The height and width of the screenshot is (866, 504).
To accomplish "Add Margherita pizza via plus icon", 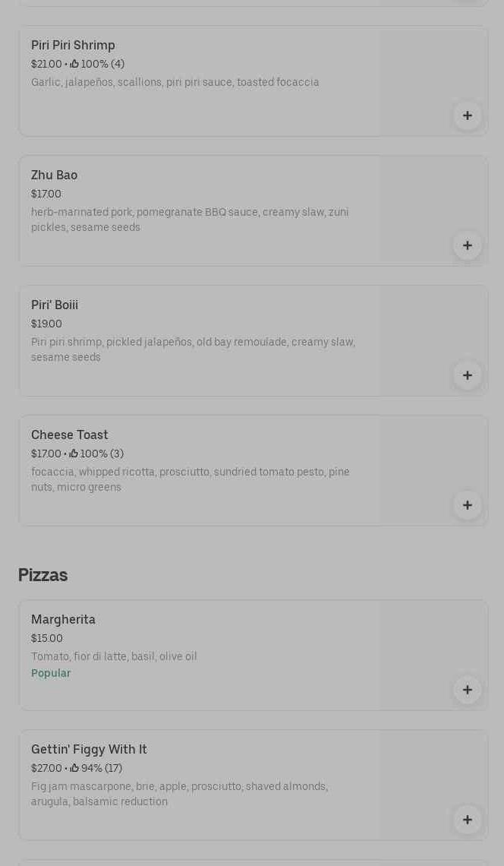I will point(467,690).
